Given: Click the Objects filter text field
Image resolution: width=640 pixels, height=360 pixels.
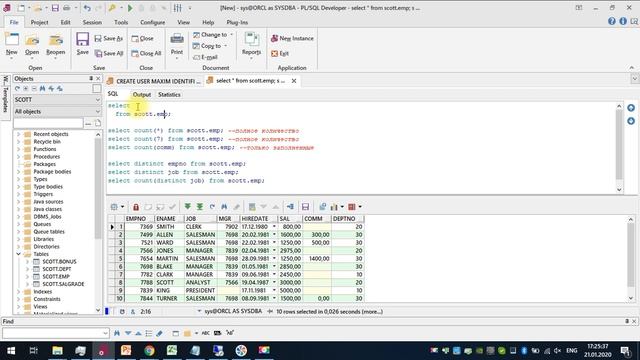Looking at the screenshot, I should (x=48, y=123).
